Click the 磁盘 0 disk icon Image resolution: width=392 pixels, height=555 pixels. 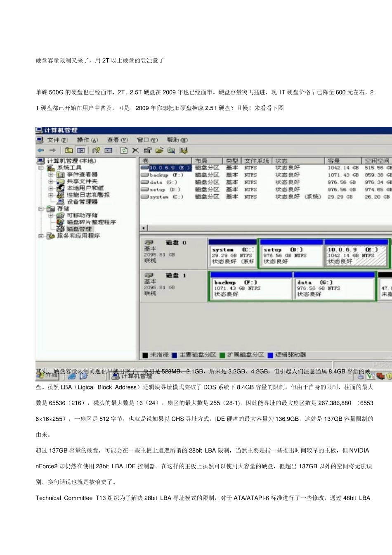pyautogui.click(x=149, y=242)
